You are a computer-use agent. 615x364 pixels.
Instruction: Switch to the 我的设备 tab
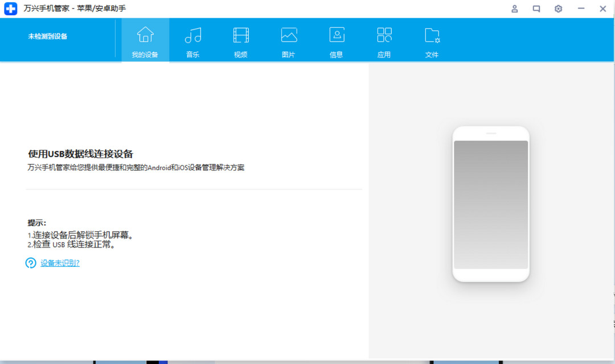[145, 40]
